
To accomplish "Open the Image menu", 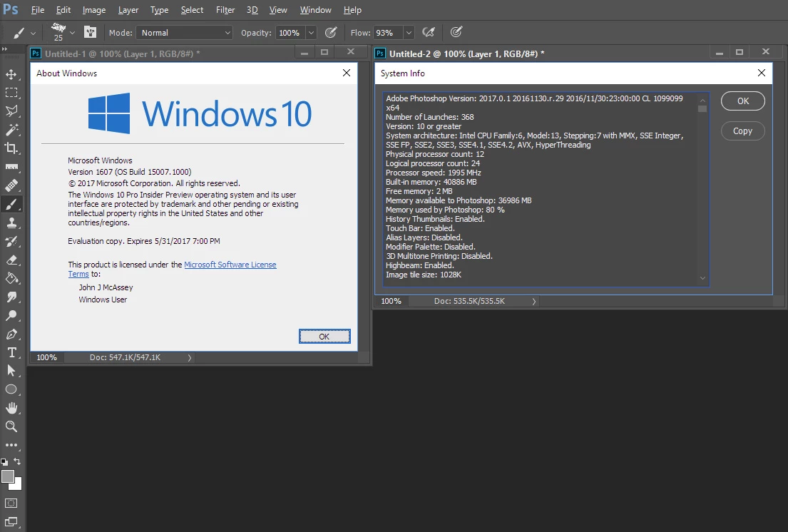I will (94, 10).
